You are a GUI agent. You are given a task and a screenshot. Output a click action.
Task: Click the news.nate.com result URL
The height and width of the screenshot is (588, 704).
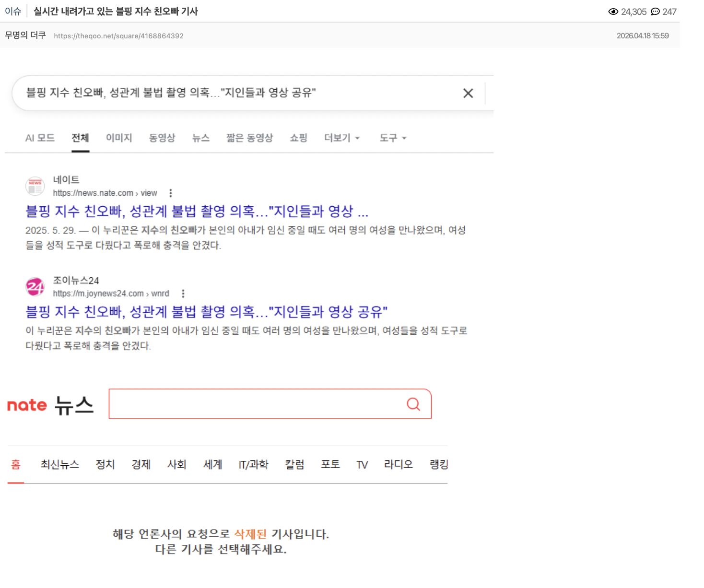(x=105, y=193)
